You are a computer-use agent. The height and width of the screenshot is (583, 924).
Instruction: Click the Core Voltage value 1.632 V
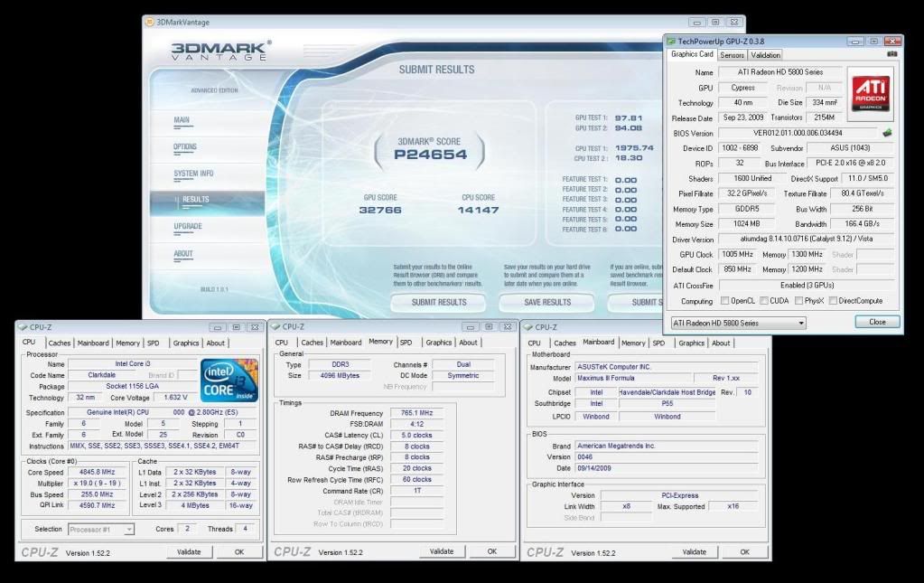point(175,398)
